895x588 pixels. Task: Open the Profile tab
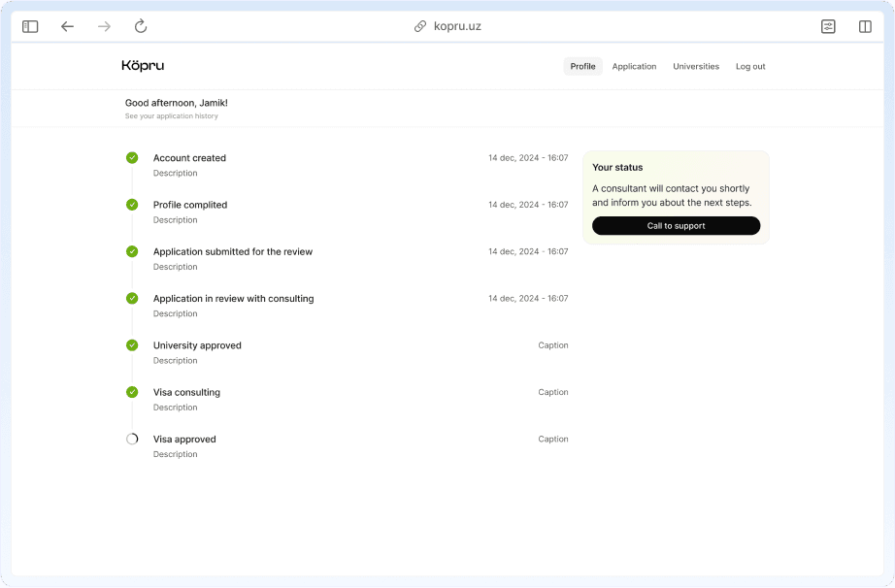tap(582, 66)
